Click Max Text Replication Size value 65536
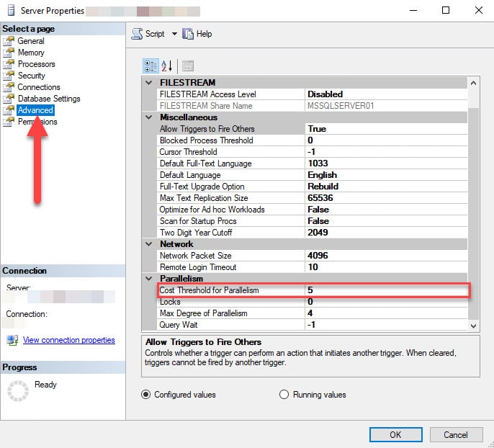 (x=386, y=198)
